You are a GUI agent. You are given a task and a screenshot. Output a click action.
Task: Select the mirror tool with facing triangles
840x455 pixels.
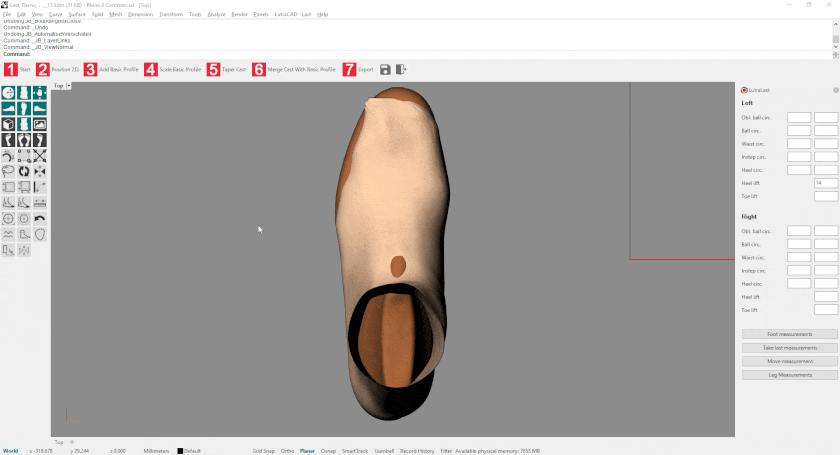click(x=40, y=171)
